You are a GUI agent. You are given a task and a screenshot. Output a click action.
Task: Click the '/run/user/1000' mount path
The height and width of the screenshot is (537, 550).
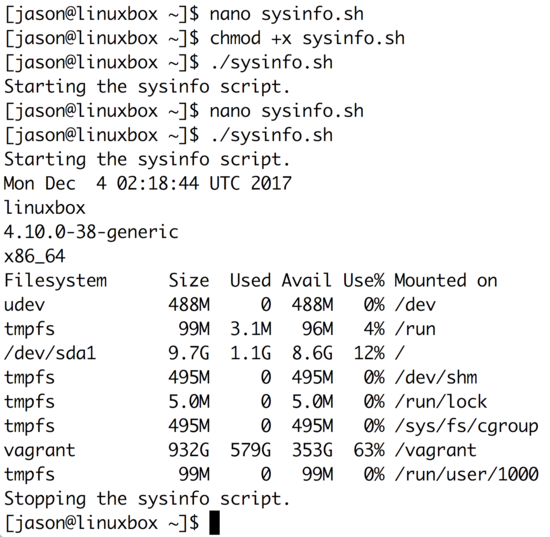[467, 475]
